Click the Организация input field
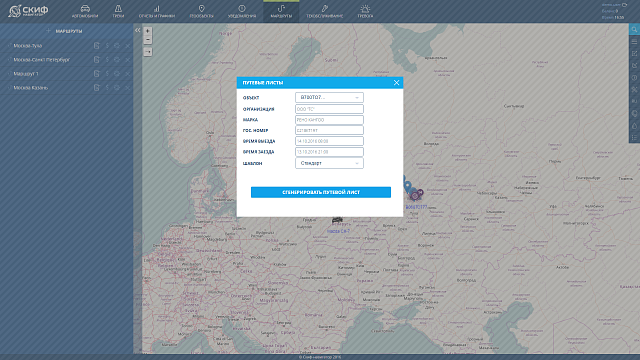The image size is (640, 360). click(x=329, y=109)
